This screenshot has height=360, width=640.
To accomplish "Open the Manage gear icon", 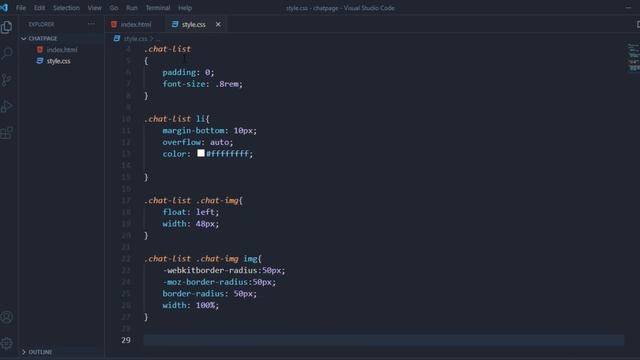I will [7, 343].
